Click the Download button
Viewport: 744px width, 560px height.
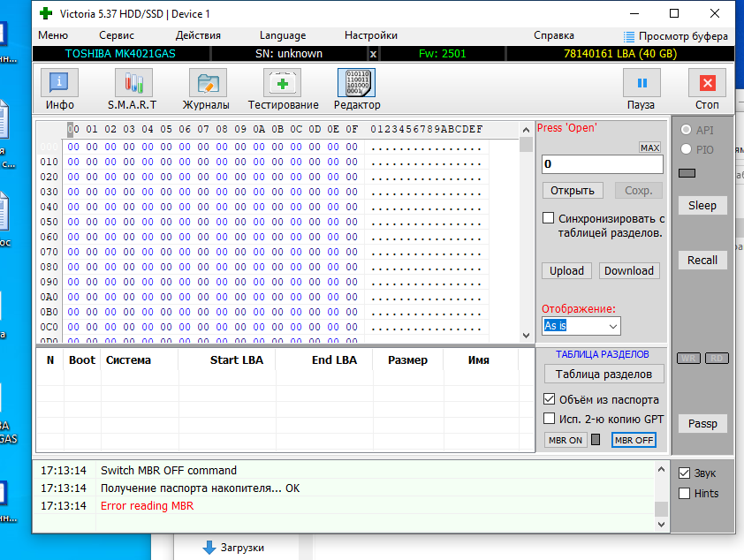point(629,271)
